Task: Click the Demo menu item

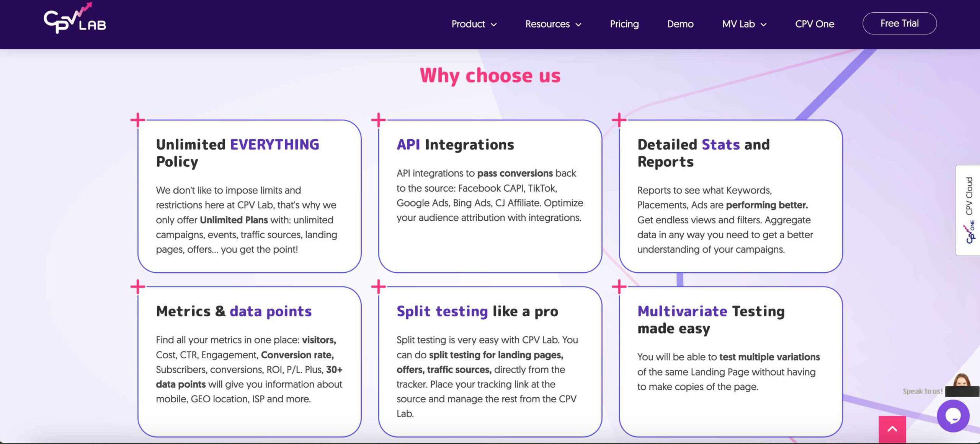Action: (680, 24)
